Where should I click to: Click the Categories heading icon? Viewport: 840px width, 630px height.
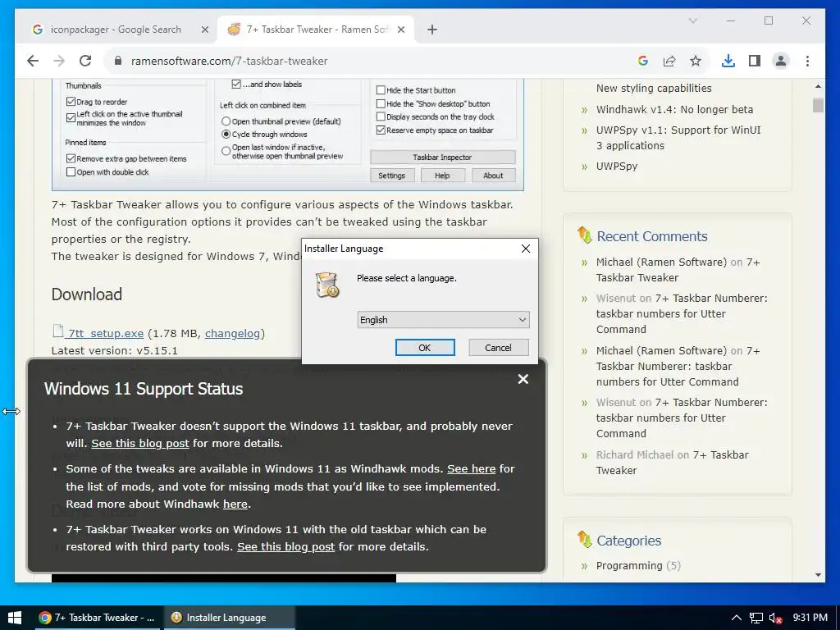584,540
